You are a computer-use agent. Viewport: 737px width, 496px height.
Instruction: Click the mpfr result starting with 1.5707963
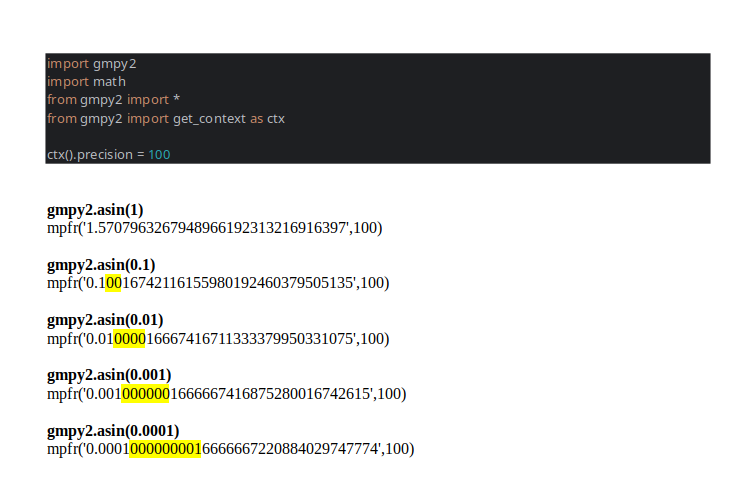214,228
